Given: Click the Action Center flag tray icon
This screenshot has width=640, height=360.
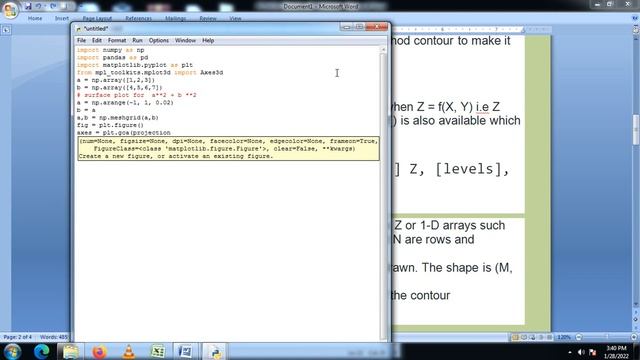Looking at the screenshot, I should (x=592, y=352).
